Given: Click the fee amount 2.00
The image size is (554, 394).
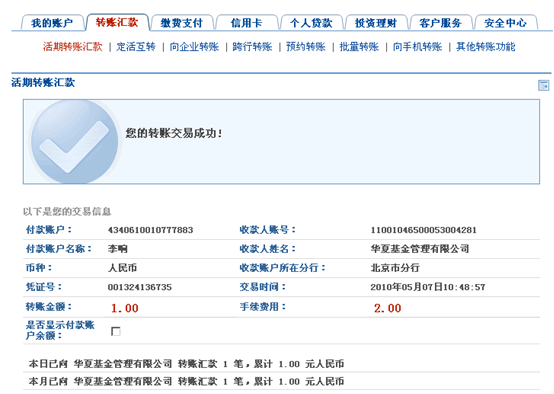Looking at the screenshot, I should (x=388, y=308).
